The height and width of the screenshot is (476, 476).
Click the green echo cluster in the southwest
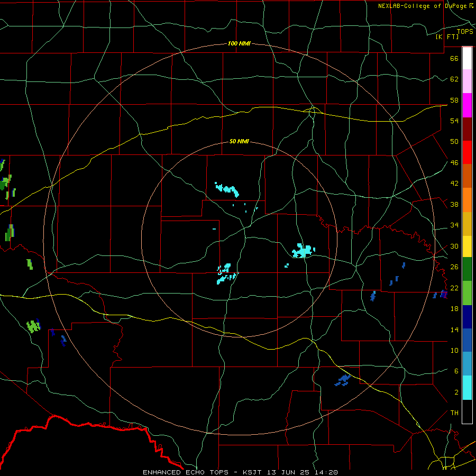tap(33, 326)
